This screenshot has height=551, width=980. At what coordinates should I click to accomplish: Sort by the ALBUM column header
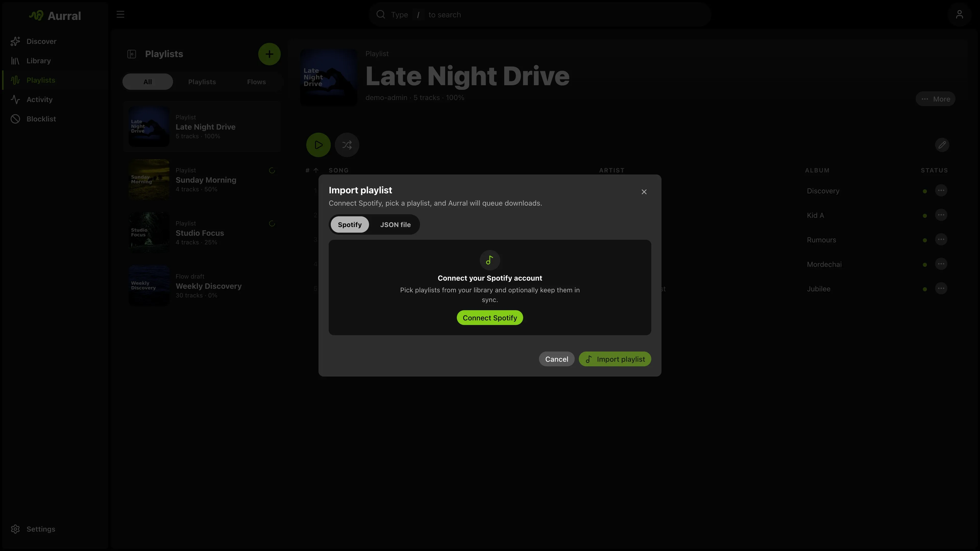click(817, 170)
